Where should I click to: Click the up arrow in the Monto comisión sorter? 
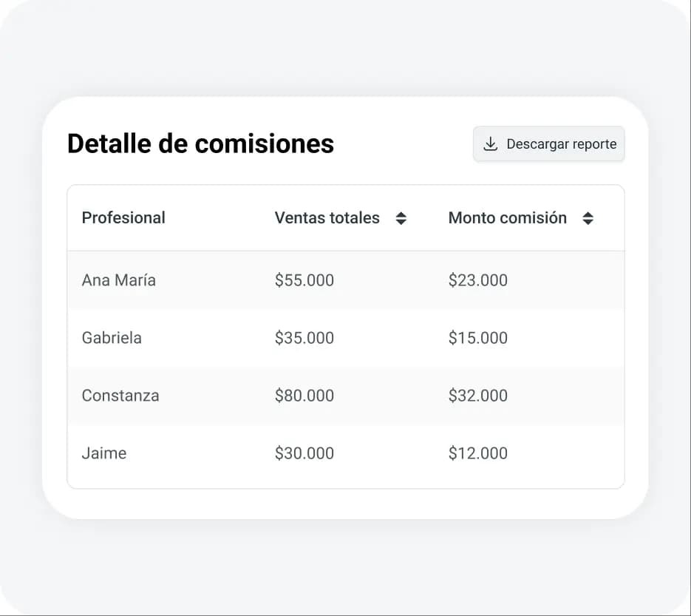(x=588, y=214)
